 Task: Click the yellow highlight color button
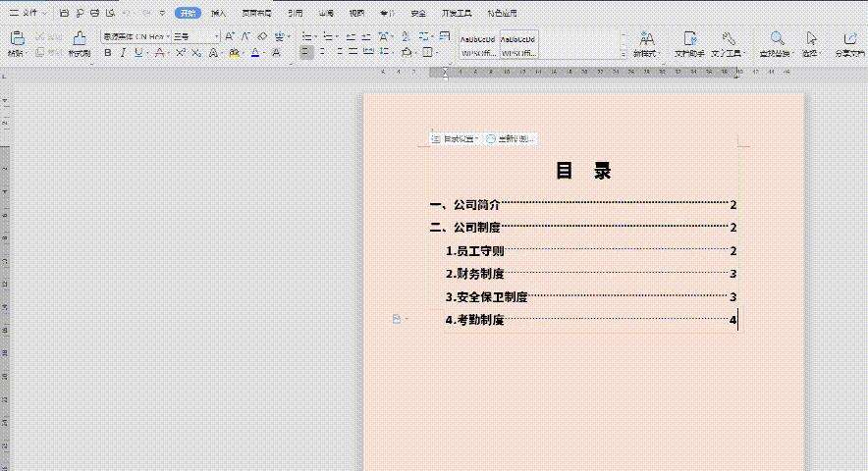(x=234, y=53)
